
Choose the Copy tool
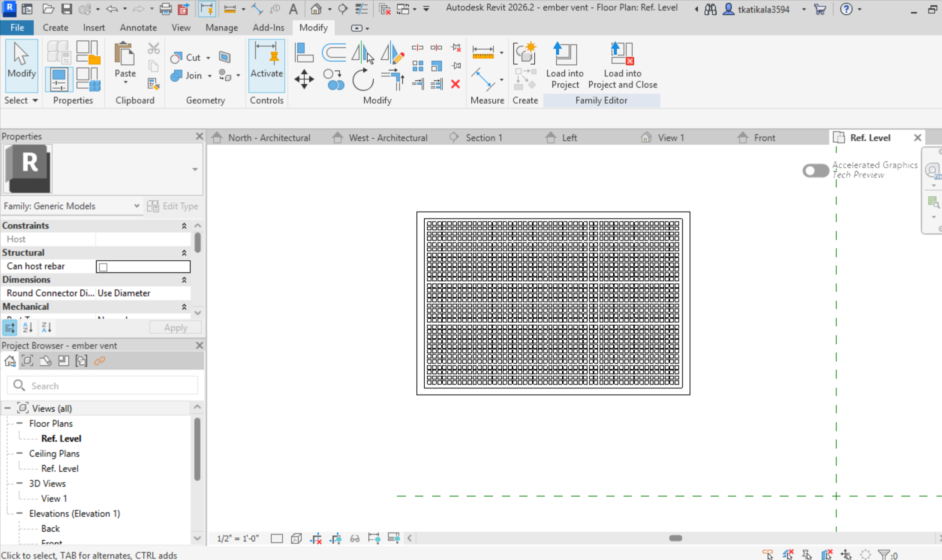[x=334, y=79]
